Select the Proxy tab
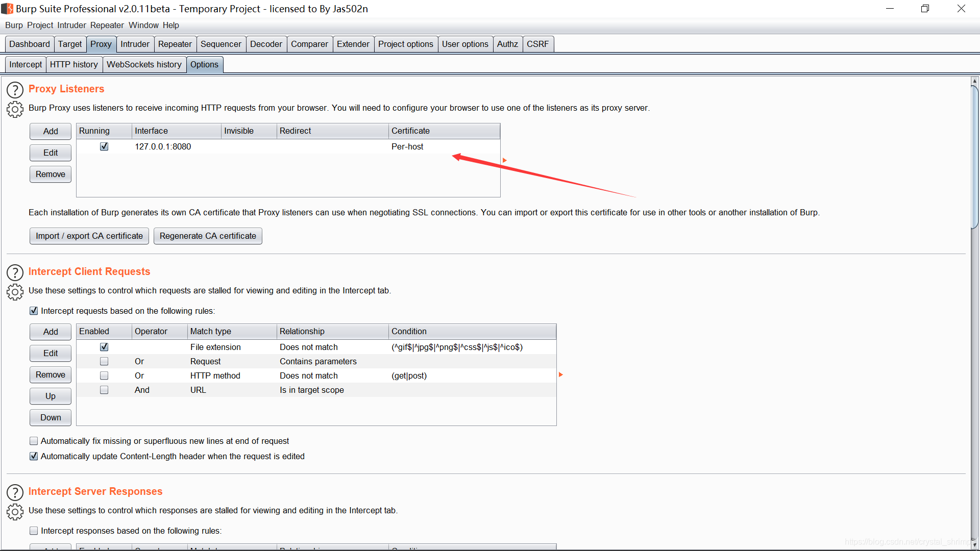This screenshot has height=551, width=980. pyautogui.click(x=101, y=44)
